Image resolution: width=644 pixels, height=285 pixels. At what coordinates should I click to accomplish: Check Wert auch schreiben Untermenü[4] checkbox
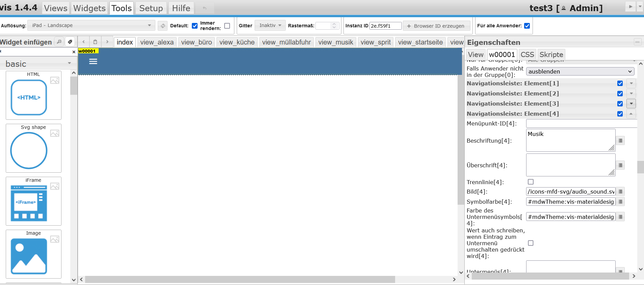point(531,243)
